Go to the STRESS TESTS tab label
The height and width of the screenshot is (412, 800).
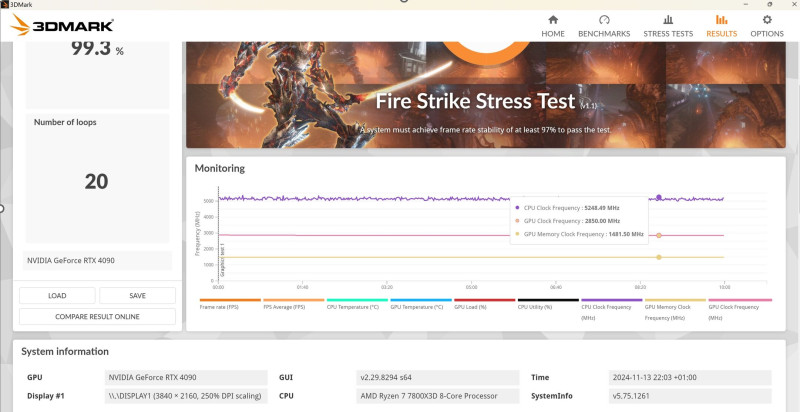tap(668, 34)
